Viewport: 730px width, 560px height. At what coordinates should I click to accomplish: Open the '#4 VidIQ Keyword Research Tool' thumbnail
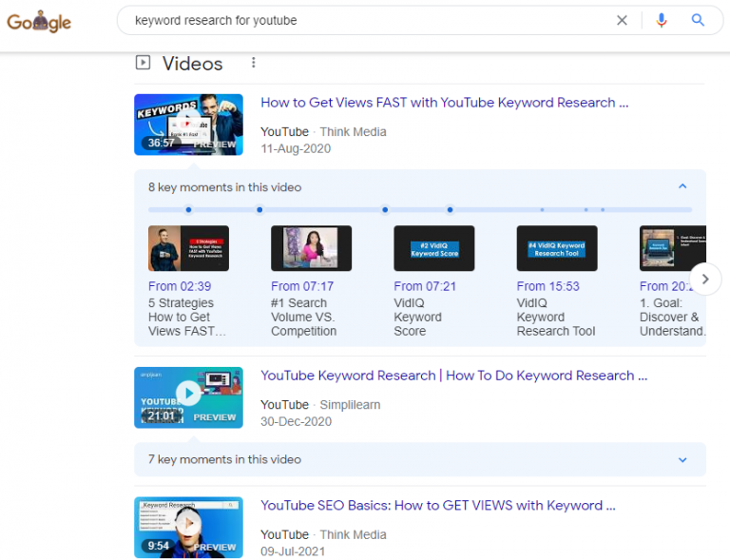tap(557, 248)
